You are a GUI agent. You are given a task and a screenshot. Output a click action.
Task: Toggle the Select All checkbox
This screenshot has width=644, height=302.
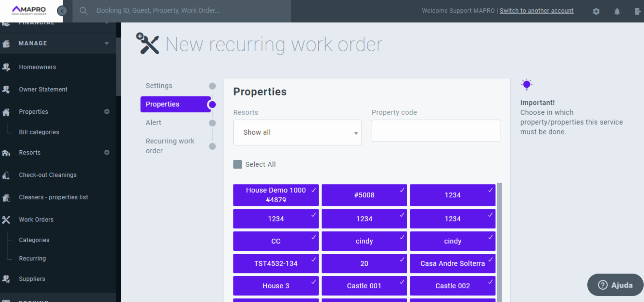tap(237, 164)
